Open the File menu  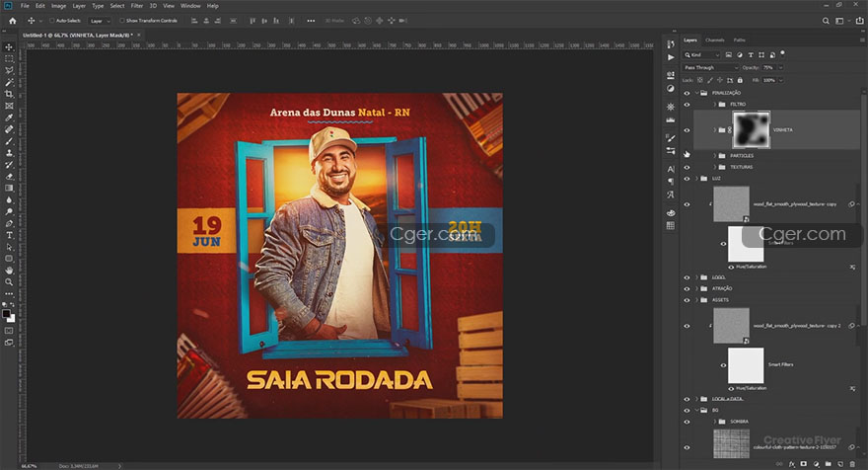[25, 6]
